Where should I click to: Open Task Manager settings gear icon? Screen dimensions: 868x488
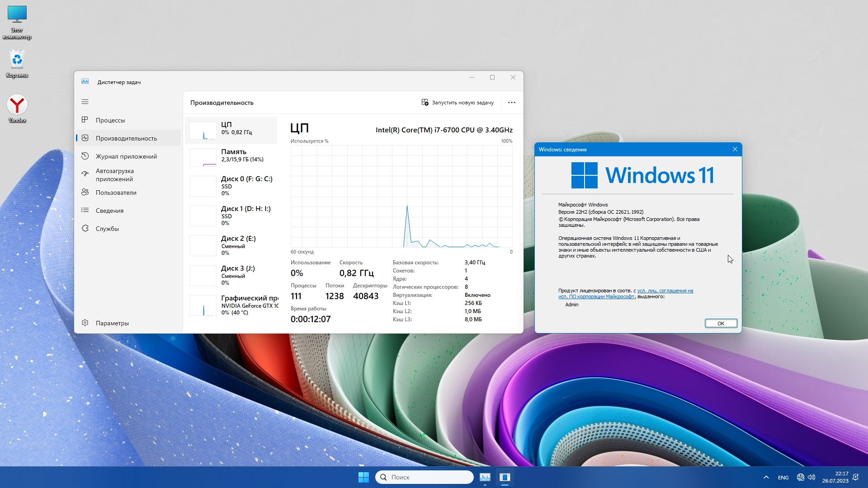pos(85,323)
